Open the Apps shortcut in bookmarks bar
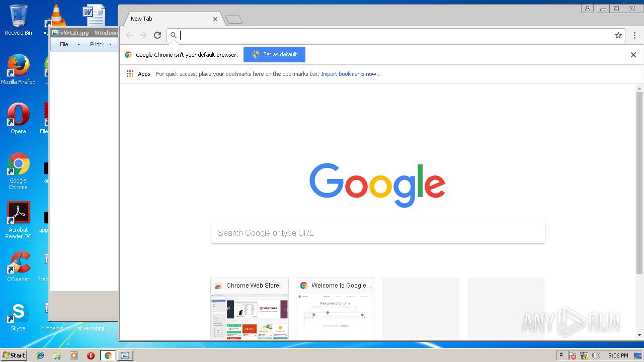The height and width of the screenshot is (362, 644). coord(138,74)
